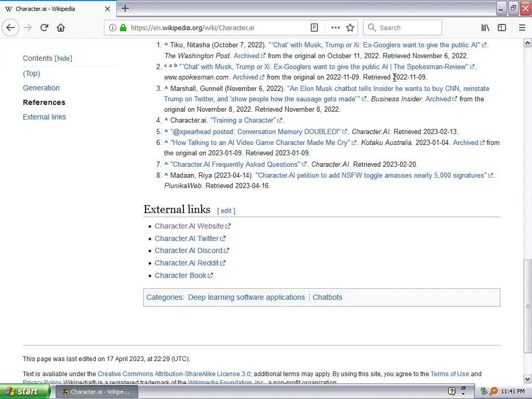Open Spokesman-Review citation title link
Image resolution: width=532 pixels, height=399 pixels.
pos(327,67)
